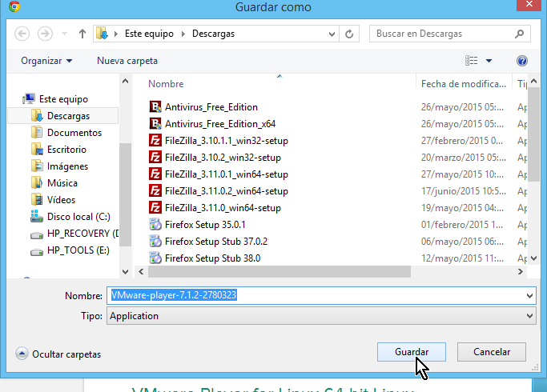
Task: Create a Nueva carpeta
Action: point(127,61)
